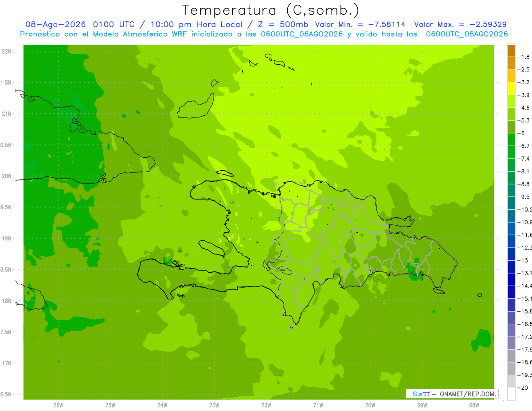532x411 pixels.
Task: Click the '73W' longitude label
Action: click(214, 405)
